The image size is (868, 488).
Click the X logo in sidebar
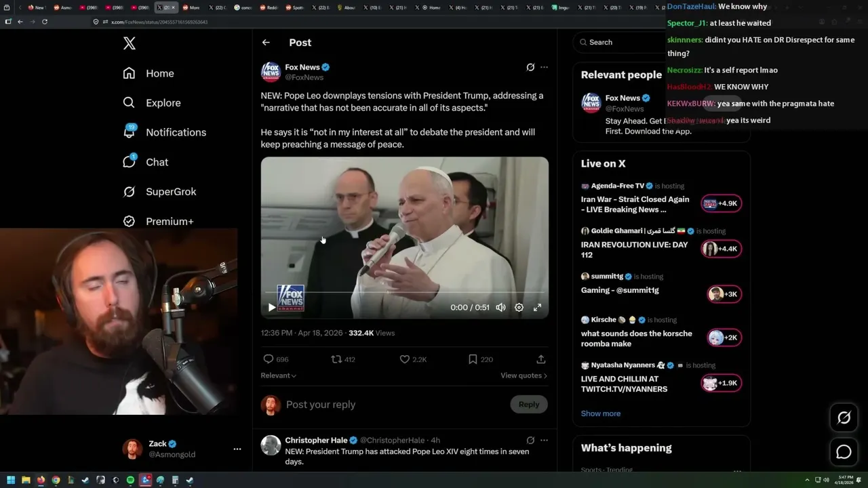point(130,43)
